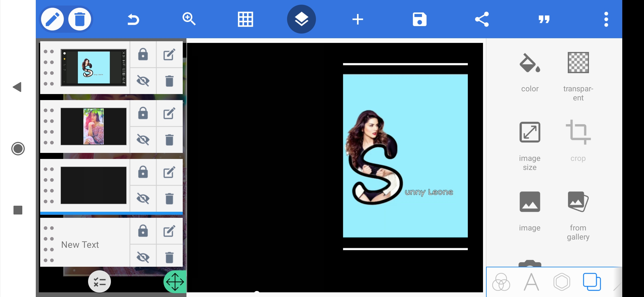Save project with floppy disk icon
Image resolution: width=644 pixels, height=297 pixels.
(x=419, y=19)
